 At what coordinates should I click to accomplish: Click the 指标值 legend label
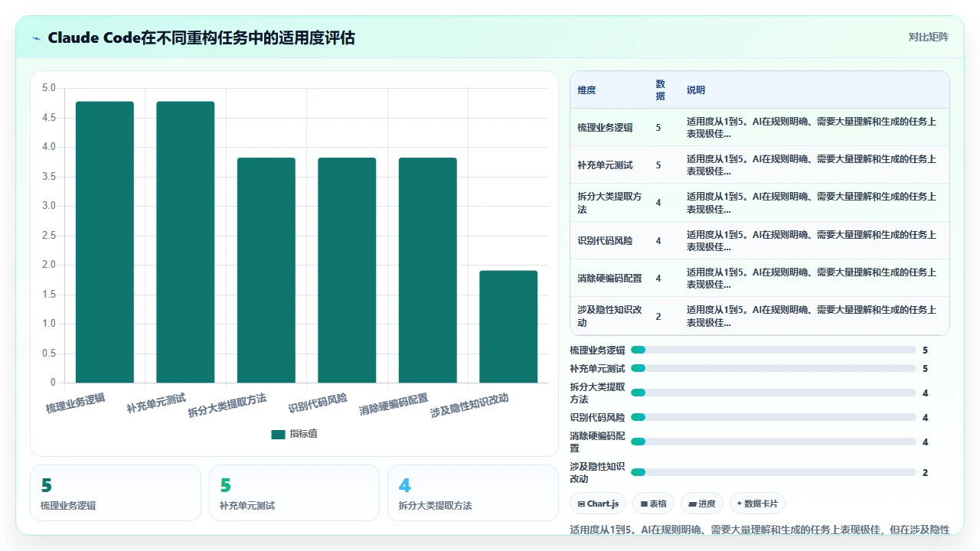[303, 434]
